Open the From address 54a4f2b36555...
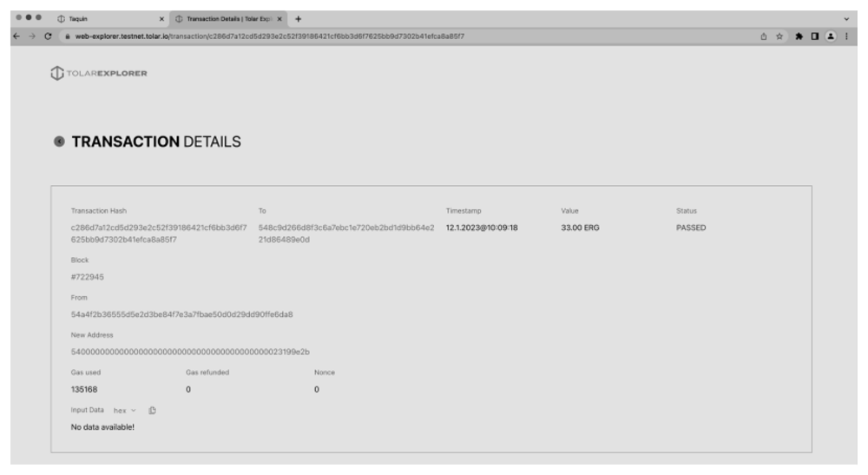The height and width of the screenshot is (475, 868). (x=181, y=314)
